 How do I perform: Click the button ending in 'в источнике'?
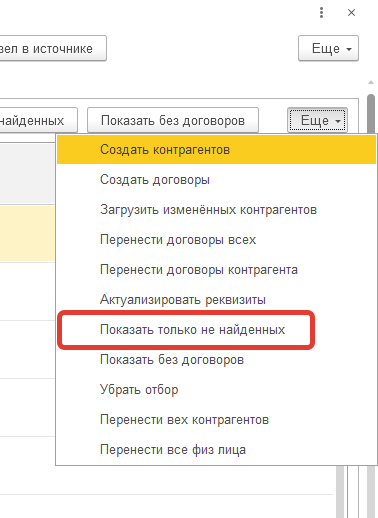53,48
